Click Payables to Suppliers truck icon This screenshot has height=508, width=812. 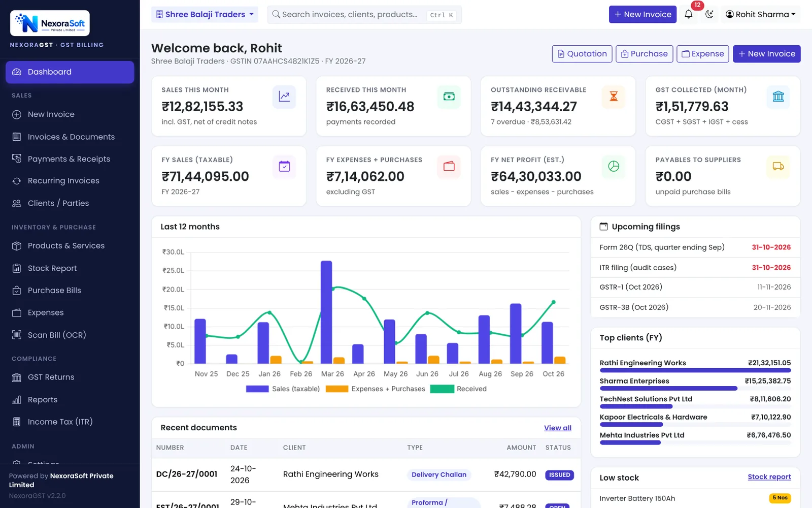coord(779,167)
